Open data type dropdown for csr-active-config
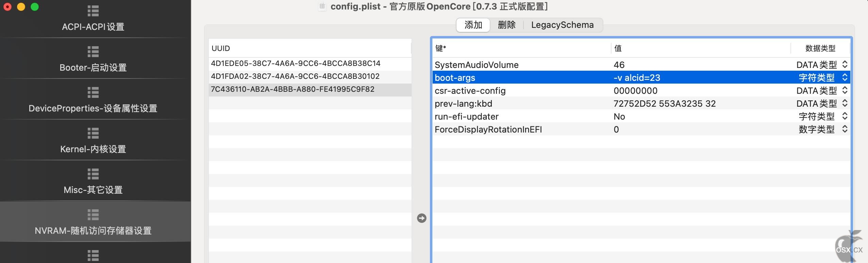This screenshot has width=868, height=263. pos(845,90)
